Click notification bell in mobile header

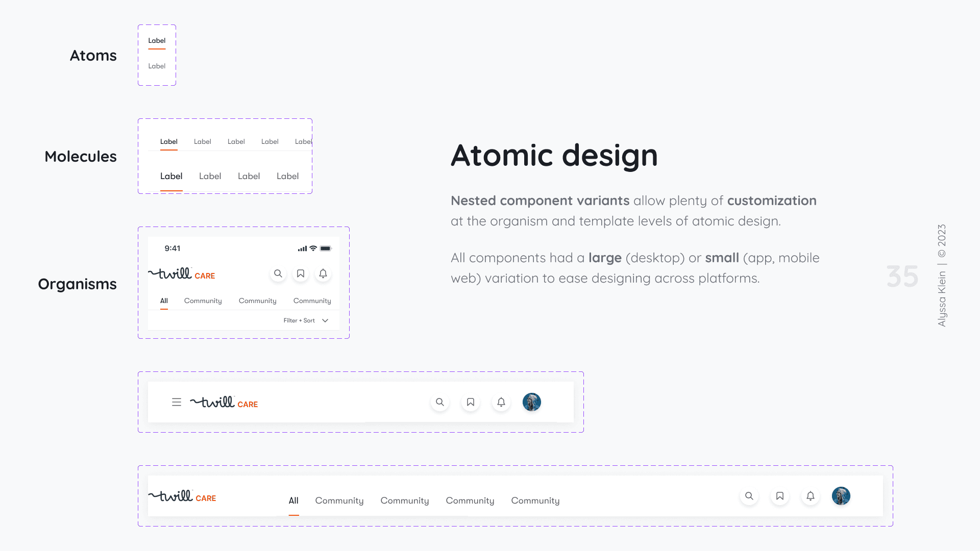click(323, 274)
